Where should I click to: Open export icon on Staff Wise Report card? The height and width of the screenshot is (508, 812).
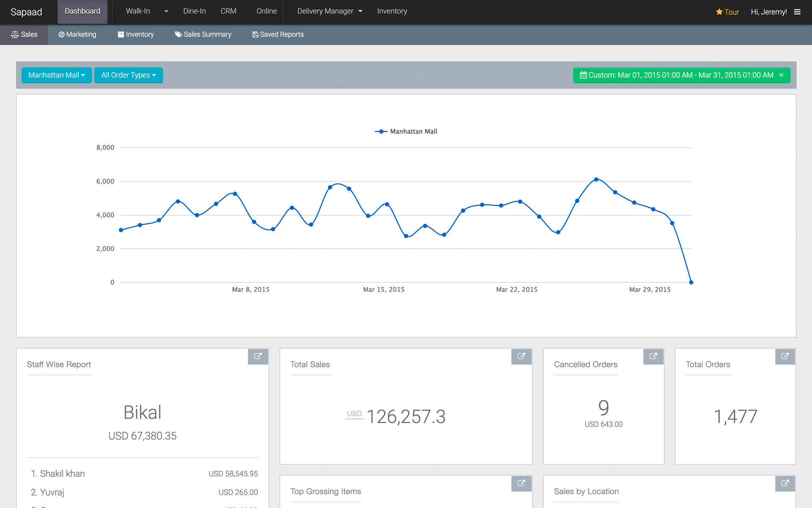tap(258, 356)
